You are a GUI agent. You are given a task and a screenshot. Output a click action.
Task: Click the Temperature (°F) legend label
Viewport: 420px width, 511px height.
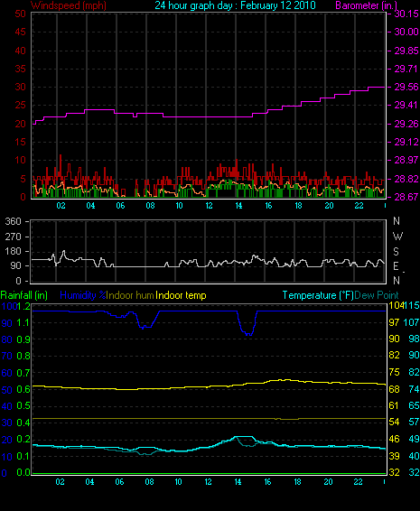coord(318,295)
